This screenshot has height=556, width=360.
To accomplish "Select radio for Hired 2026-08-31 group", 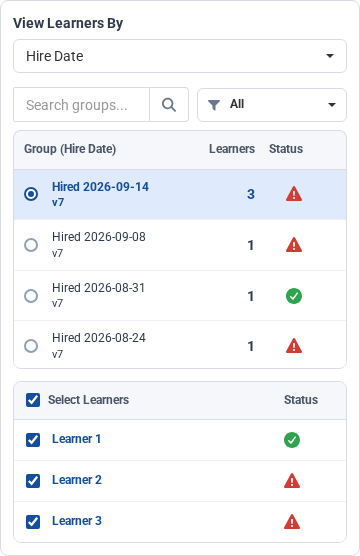I will click(x=31, y=295).
